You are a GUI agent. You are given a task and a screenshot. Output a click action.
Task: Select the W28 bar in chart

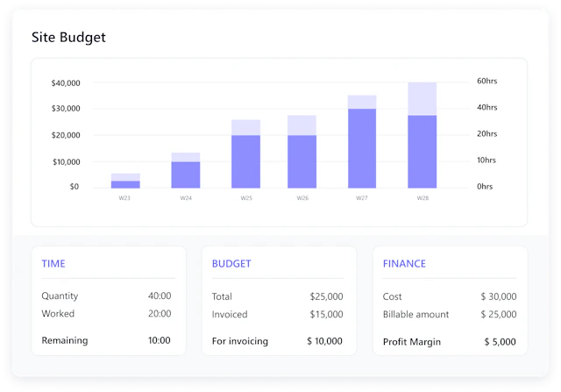[423, 135]
